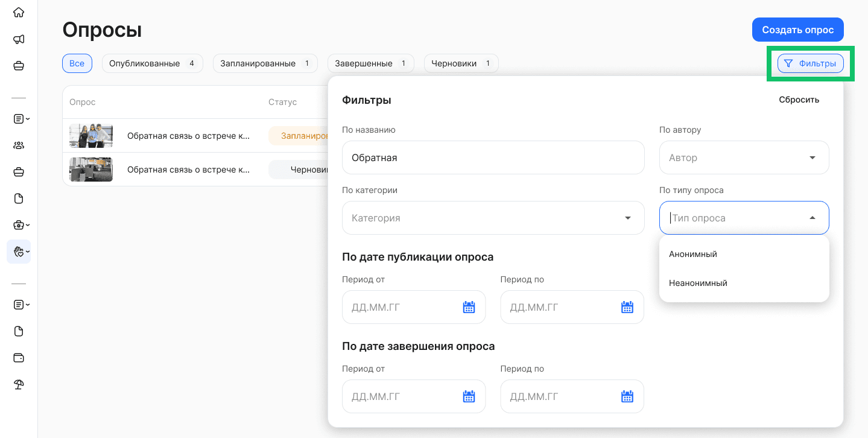868x438 pixels.
Task: Select Неанонимный survey type option
Action: [x=698, y=282]
